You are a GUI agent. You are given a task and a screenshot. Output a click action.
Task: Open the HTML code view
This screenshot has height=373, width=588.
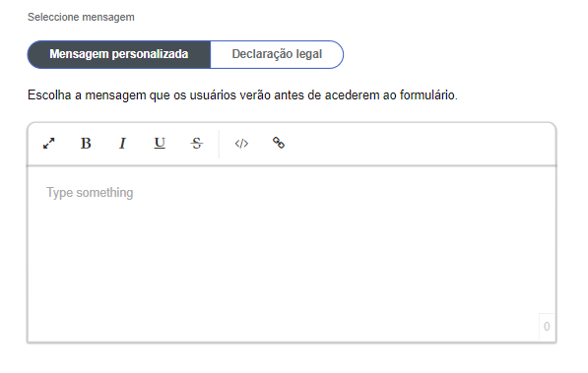click(x=241, y=144)
